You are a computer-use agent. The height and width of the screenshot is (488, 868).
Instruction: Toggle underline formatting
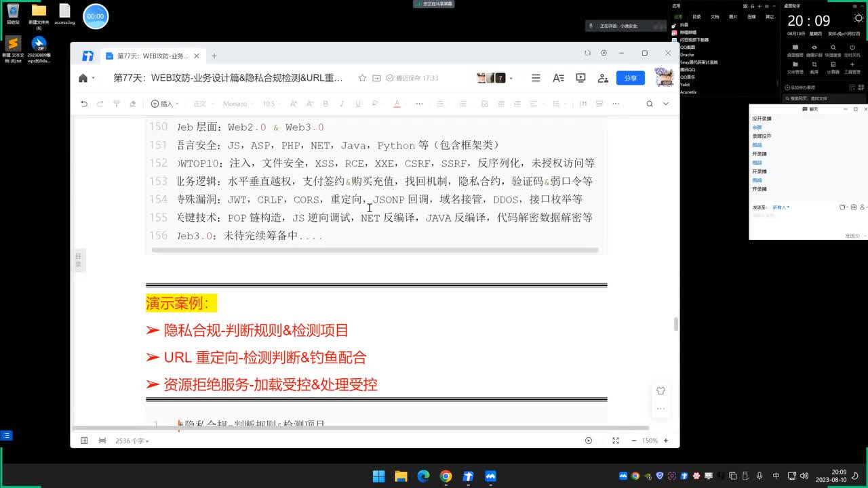(x=357, y=104)
